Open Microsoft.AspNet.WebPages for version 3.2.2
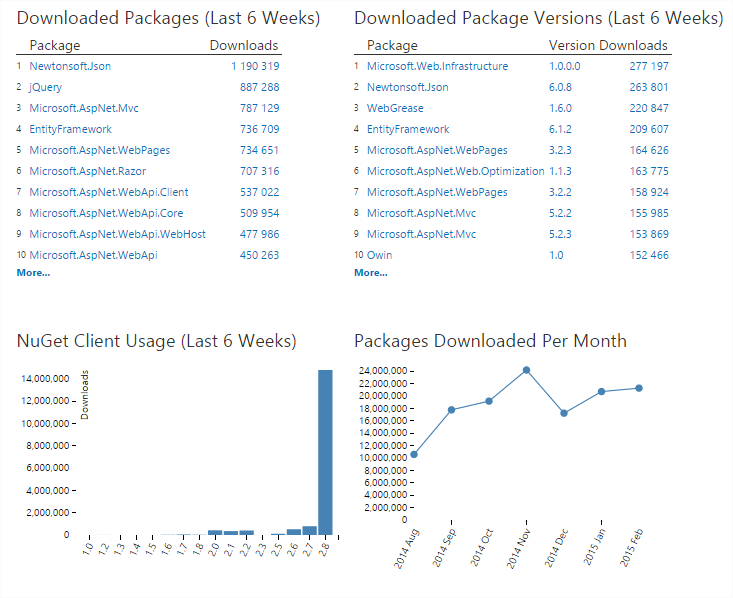The width and height of the screenshot is (733, 598). (x=437, y=192)
